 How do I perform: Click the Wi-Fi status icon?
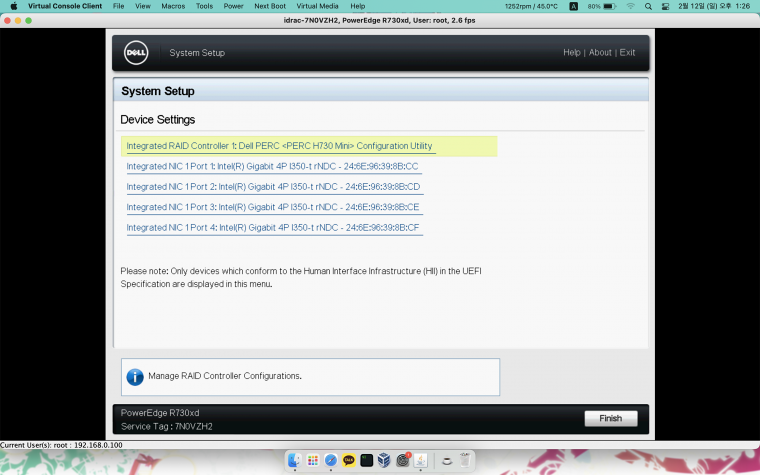coord(631,6)
